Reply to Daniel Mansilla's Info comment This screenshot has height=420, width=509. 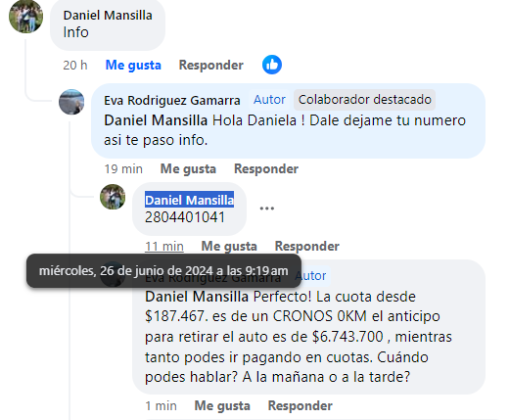[x=211, y=65]
